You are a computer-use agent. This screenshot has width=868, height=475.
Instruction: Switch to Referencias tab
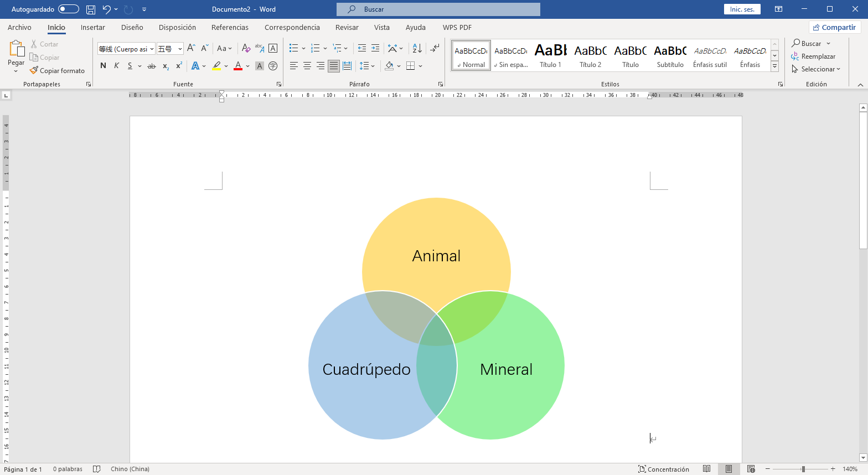230,27
